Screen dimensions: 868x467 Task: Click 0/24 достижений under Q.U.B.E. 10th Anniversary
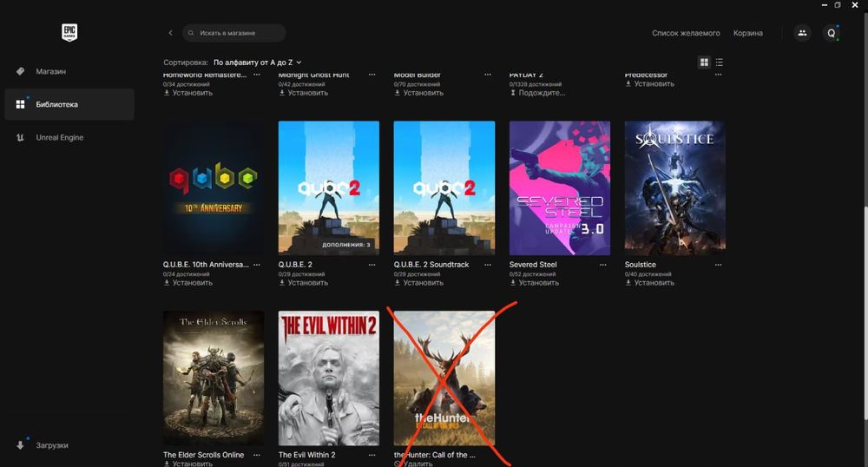pyautogui.click(x=186, y=274)
